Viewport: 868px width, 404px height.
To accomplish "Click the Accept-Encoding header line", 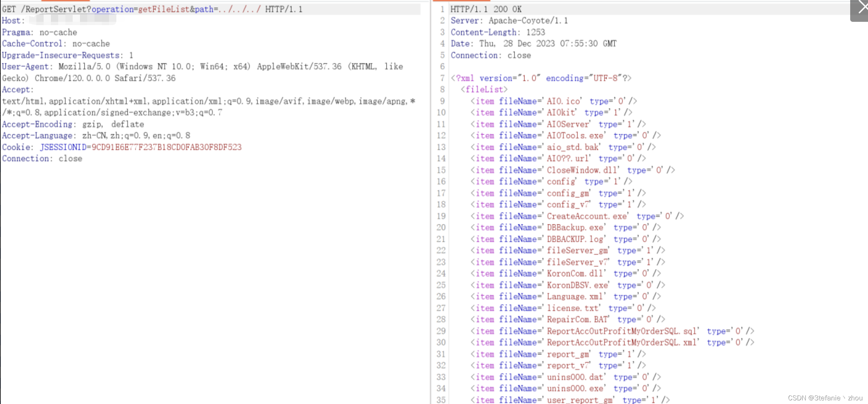I will click(73, 124).
